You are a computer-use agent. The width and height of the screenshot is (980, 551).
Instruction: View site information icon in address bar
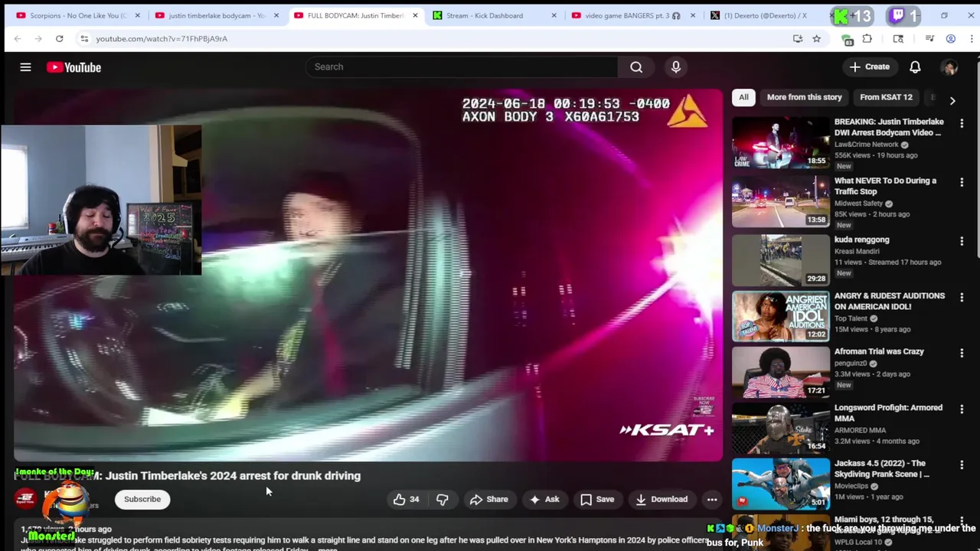tap(84, 38)
